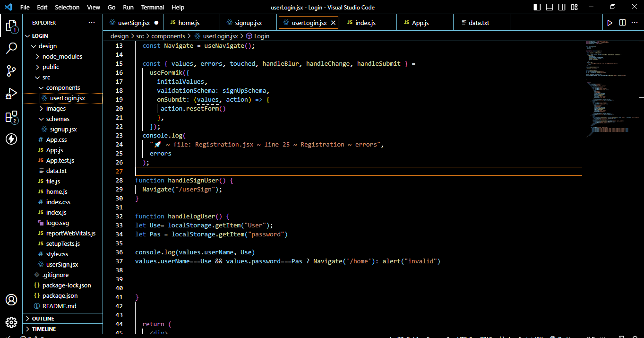Click the unsaved dot on userSign.jsx tab

[156, 23]
